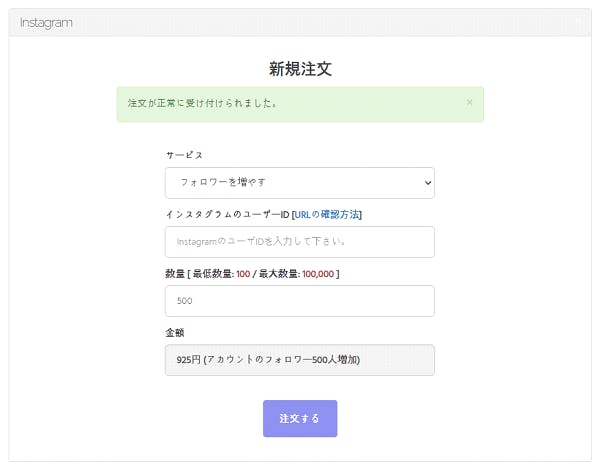Image resolution: width=602 pixels, height=469 pixels.
Task: Open the URLの確認方法 link
Action: tap(327, 214)
